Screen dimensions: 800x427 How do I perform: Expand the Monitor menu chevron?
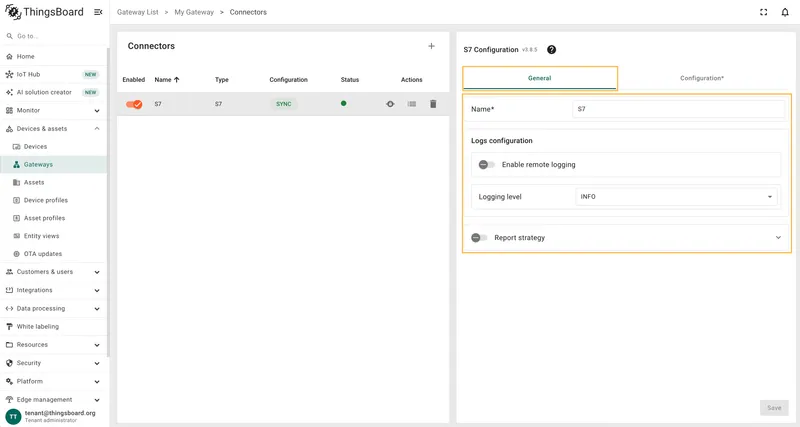[x=97, y=111]
